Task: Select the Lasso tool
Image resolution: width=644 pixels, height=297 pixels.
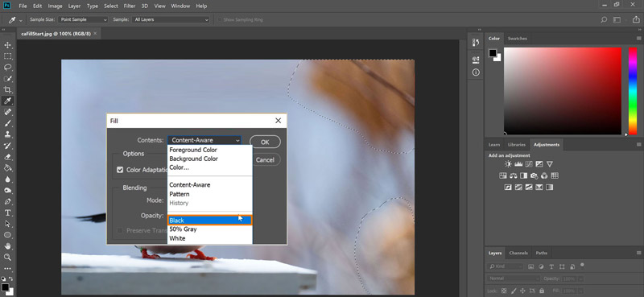Action: pos(7,68)
